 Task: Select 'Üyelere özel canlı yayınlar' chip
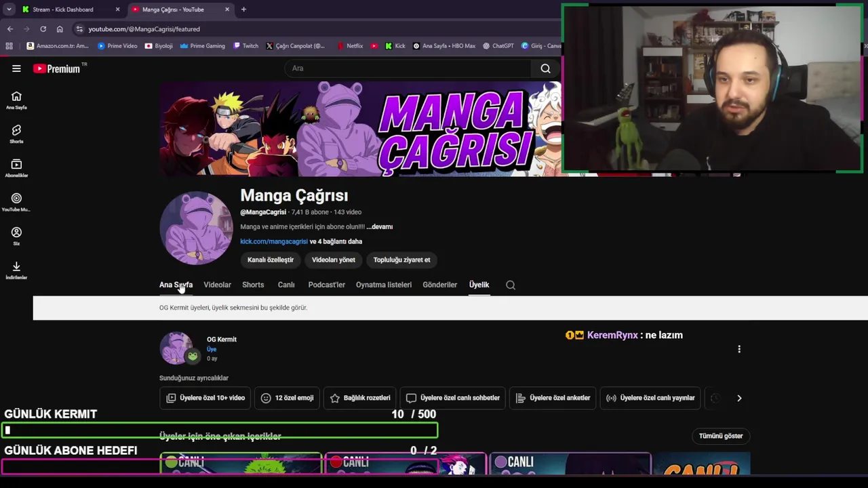coord(650,398)
